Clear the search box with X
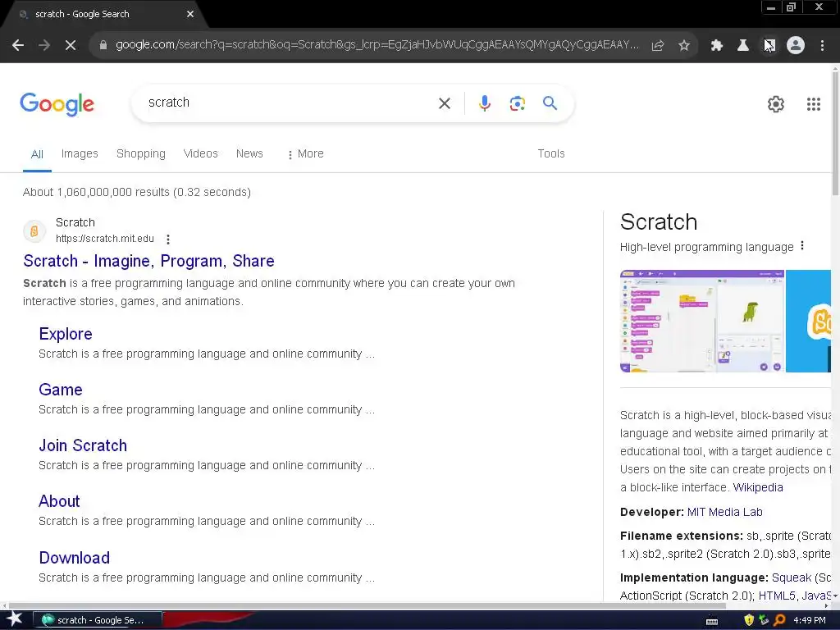This screenshot has width=840, height=630. 445,103
